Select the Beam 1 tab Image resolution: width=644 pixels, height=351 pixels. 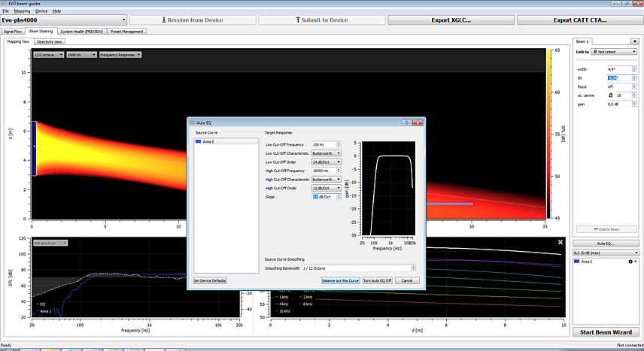click(582, 41)
